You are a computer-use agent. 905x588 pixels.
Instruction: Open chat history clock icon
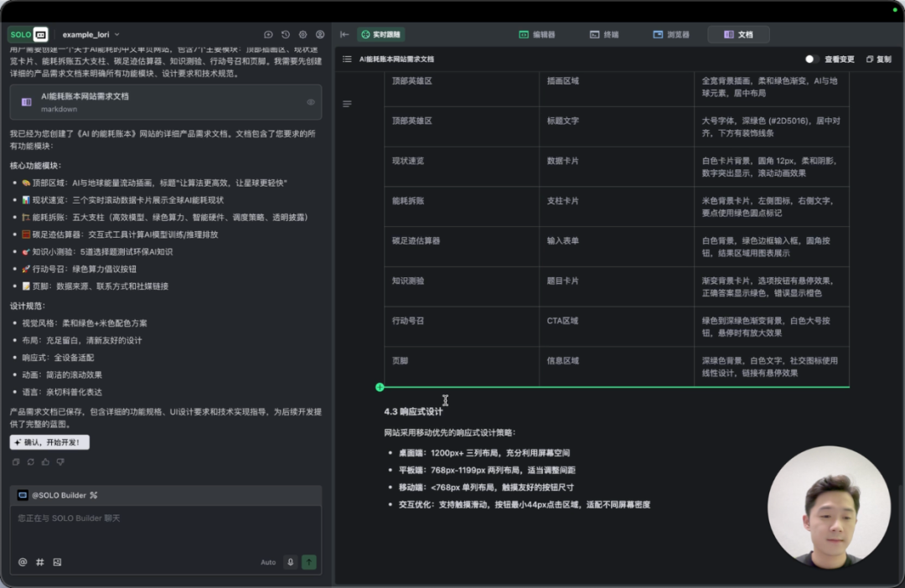click(286, 34)
